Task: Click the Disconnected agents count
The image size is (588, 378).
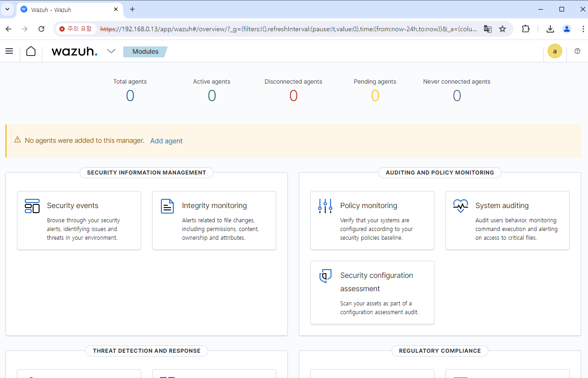Action: (x=293, y=96)
